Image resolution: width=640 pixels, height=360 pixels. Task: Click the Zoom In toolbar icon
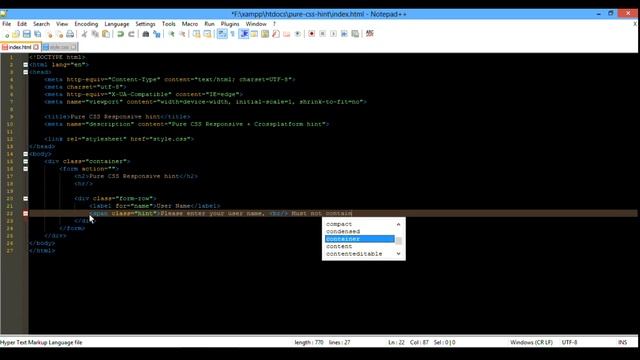[171, 34]
